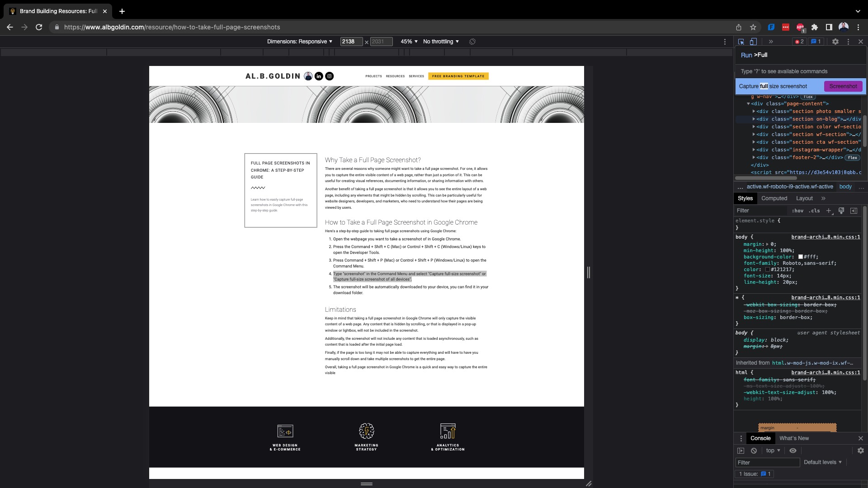Open the top context dropdown

pos(773,450)
